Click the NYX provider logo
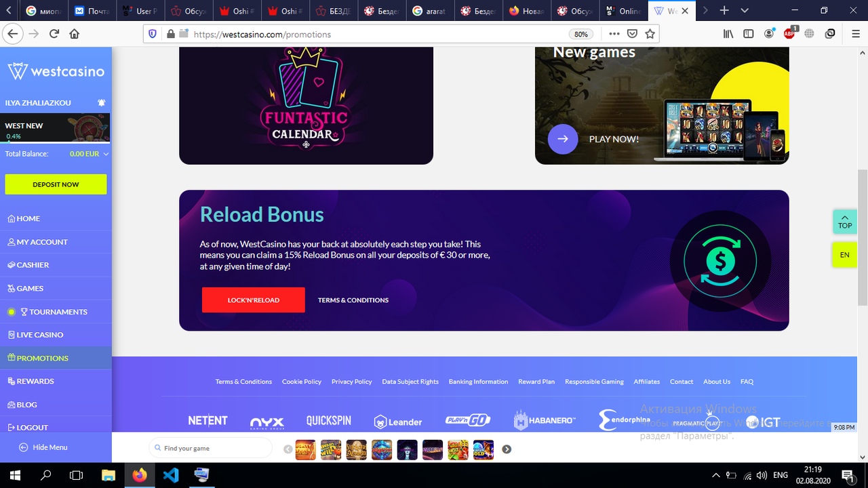Screen dimensions: 868x488 [x=267, y=422]
